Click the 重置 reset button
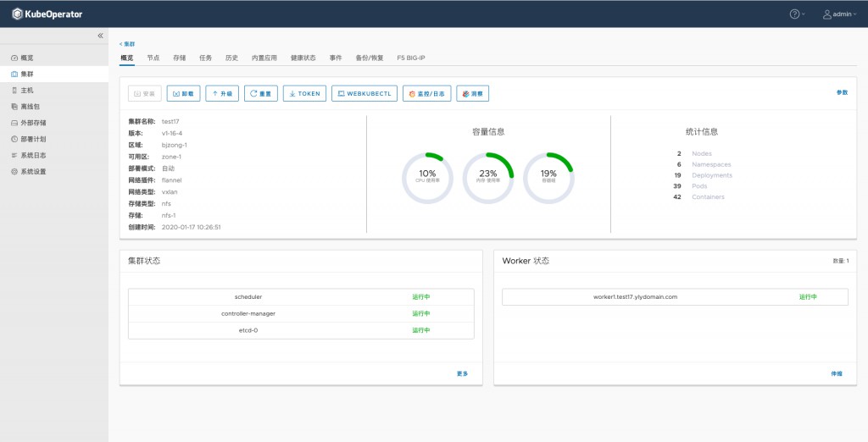868x442 pixels. click(261, 93)
